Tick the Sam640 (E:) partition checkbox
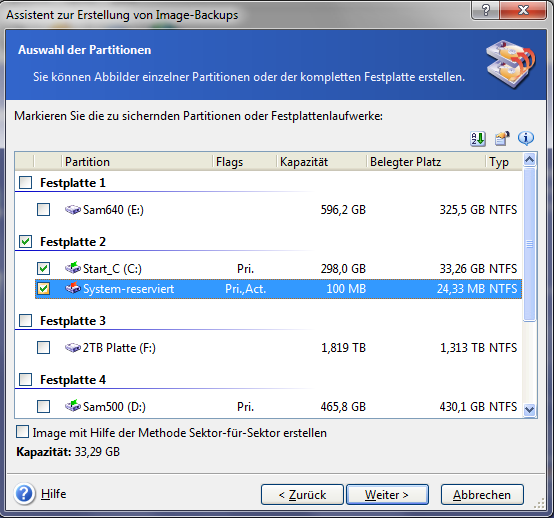555x521 pixels. pyautogui.click(x=44, y=210)
